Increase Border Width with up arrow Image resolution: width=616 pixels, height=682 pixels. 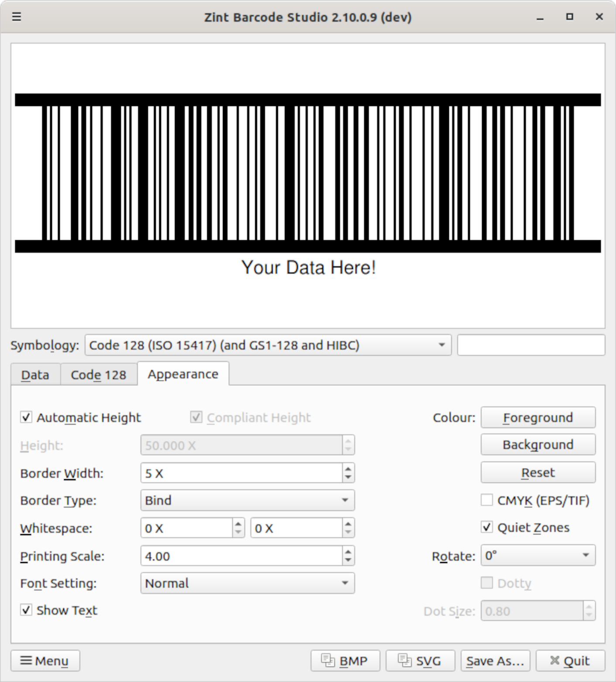[348, 469]
